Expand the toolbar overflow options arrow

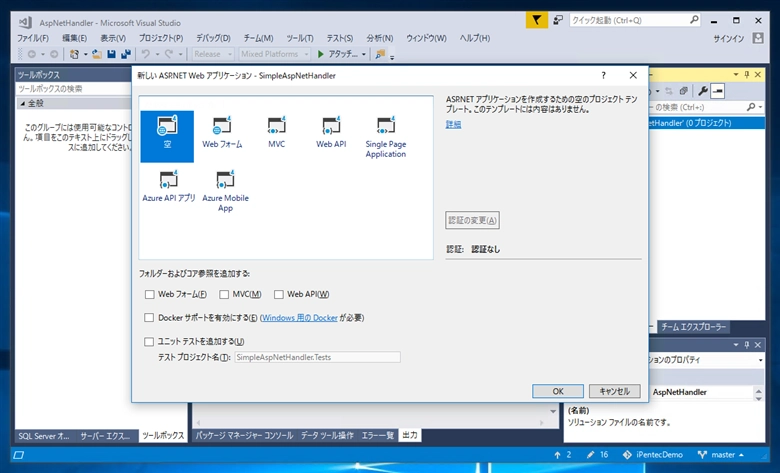tap(392, 56)
